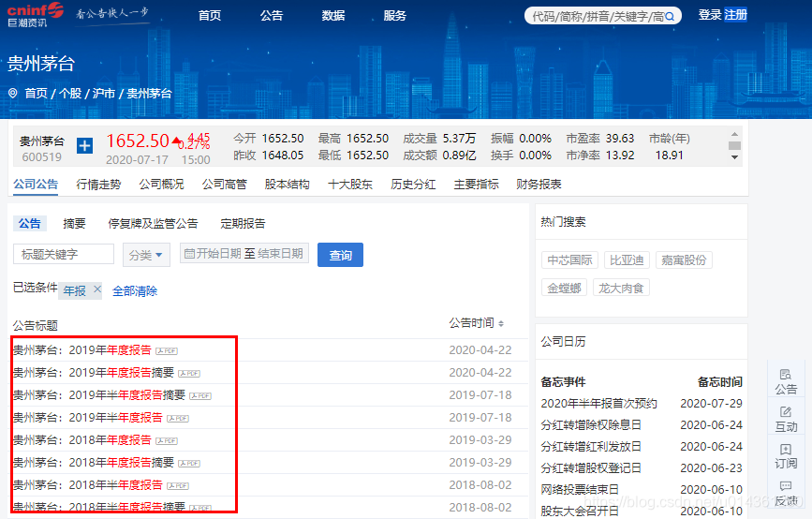Click the date range picker field
Image resolution: width=812 pixels, height=519 pixels.
click(244, 253)
